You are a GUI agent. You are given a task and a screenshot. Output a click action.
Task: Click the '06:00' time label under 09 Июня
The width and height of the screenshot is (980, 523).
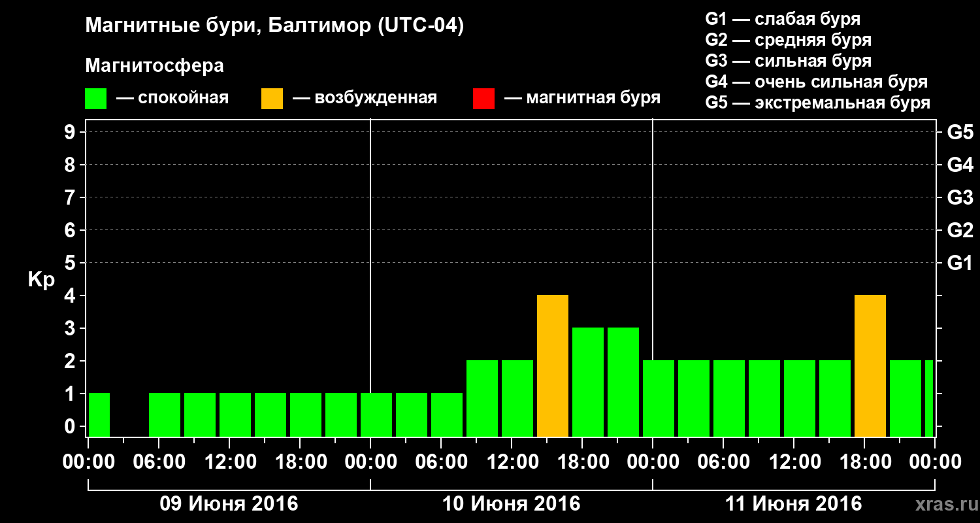click(159, 462)
